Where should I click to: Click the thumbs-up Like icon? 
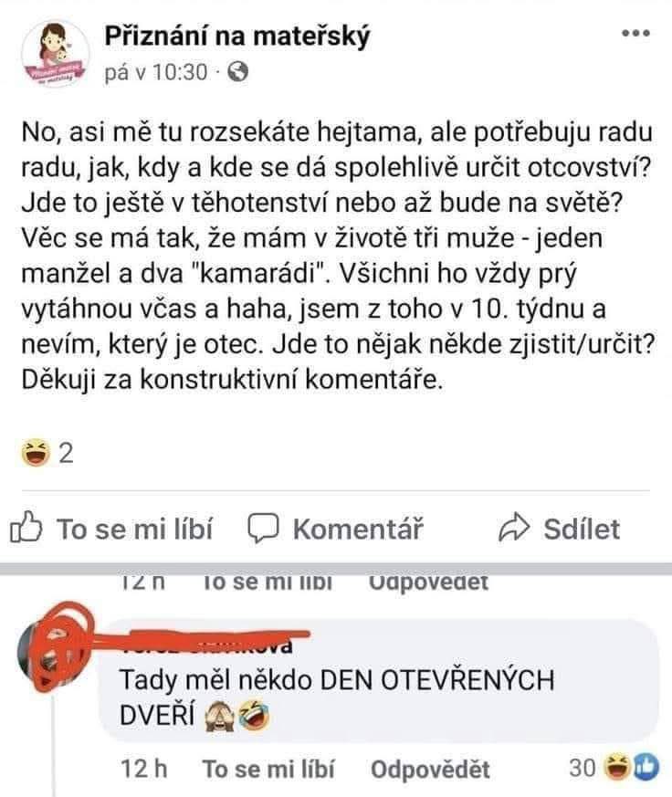click(27, 529)
